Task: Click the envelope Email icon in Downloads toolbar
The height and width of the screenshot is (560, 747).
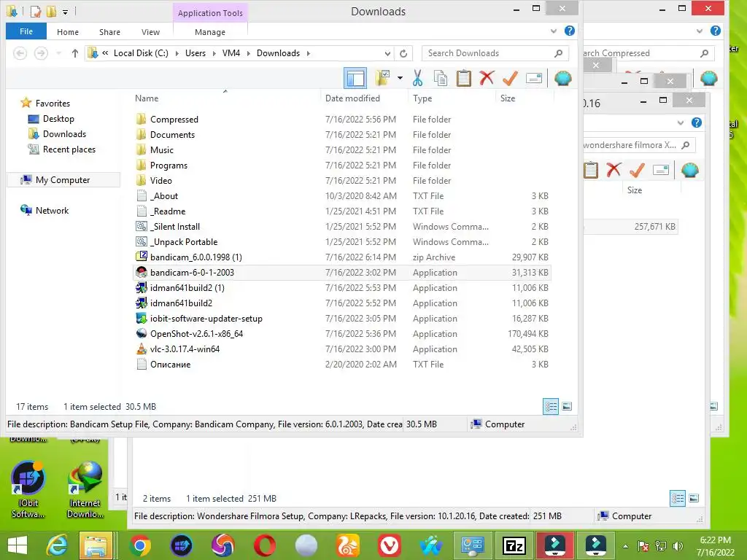Action: (x=533, y=78)
